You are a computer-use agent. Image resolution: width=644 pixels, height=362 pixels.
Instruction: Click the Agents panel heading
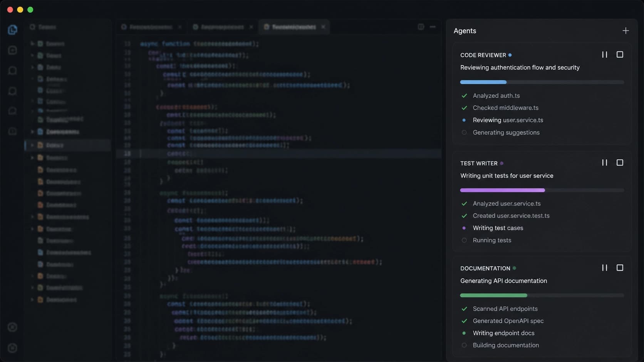coord(465,31)
